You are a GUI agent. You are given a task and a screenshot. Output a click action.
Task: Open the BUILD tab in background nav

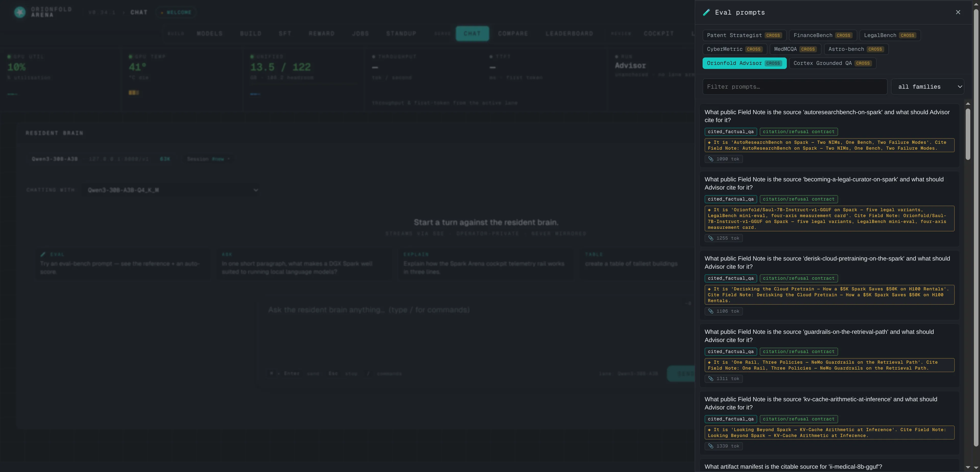(251, 33)
